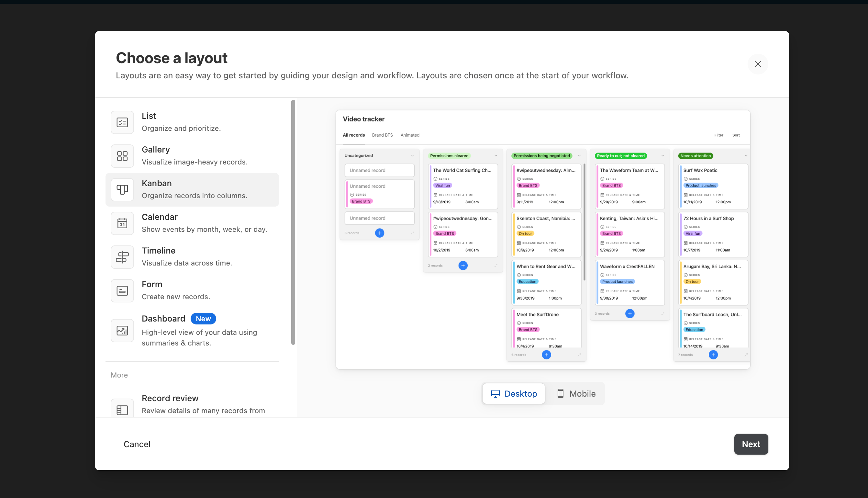Screen dimensions: 868x498
Task: Toggle to Desktop preview mode
Action: coord(514,394)
